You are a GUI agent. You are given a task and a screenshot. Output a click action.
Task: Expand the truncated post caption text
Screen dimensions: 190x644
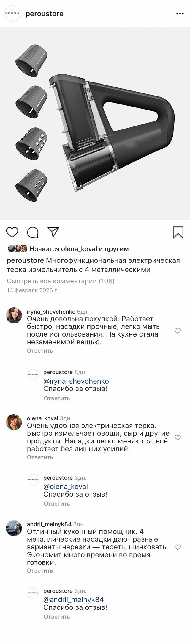pyautogui.click(x=93, y=265)
